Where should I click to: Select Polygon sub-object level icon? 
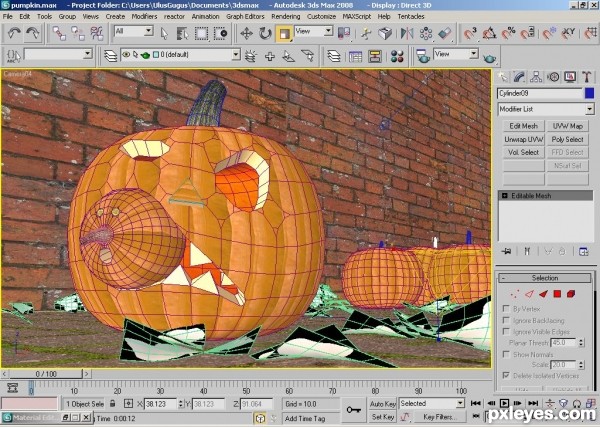click(557, 294)
